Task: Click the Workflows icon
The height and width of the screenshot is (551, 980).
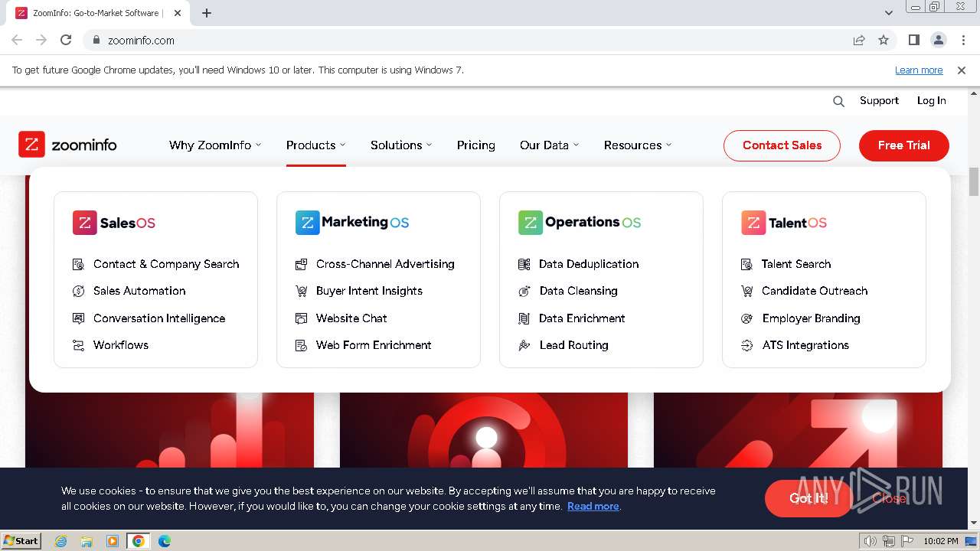Action: point(78,345)
